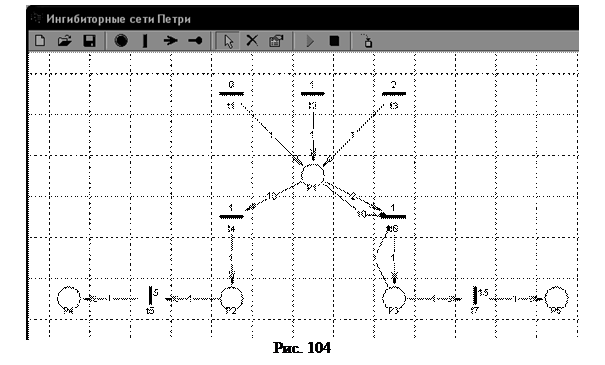
Task: Activate the selection pointer tool
Action: [x=228, y=41]
